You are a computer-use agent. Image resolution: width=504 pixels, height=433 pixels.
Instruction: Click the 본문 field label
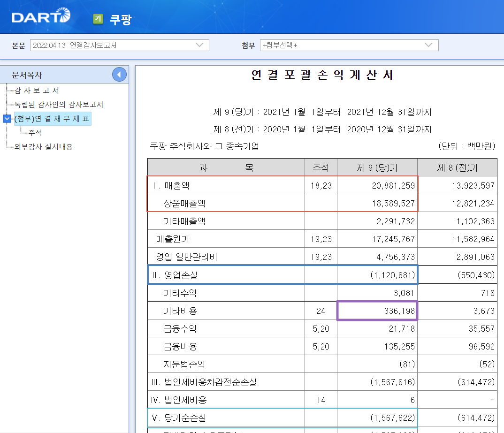[19, 45]
